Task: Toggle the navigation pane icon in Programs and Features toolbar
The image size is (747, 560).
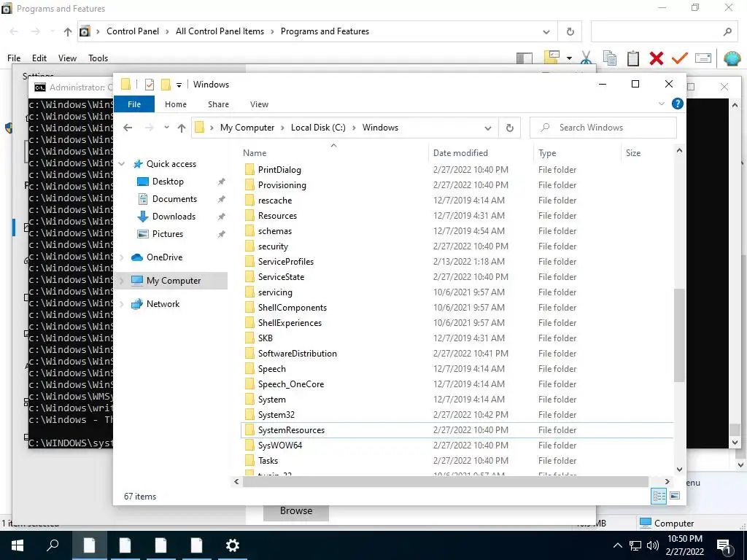Action: pyautogui.click(x=525, y=58)
